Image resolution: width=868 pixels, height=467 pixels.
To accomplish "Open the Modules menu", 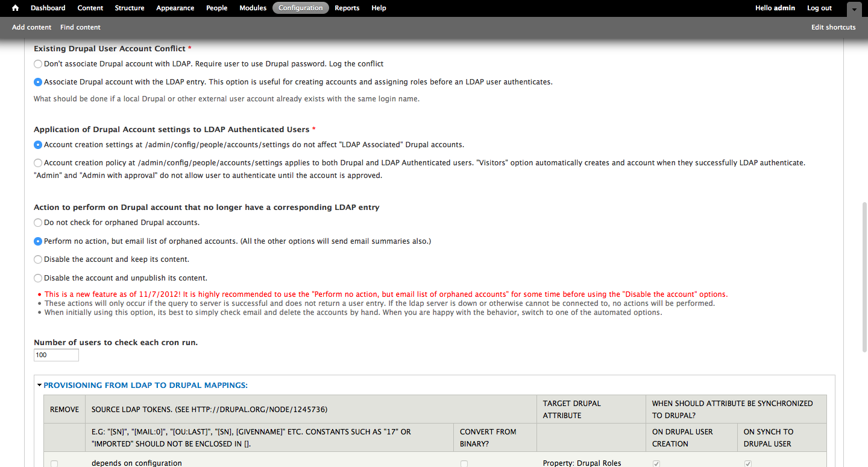I will click(x=253, y=8).
